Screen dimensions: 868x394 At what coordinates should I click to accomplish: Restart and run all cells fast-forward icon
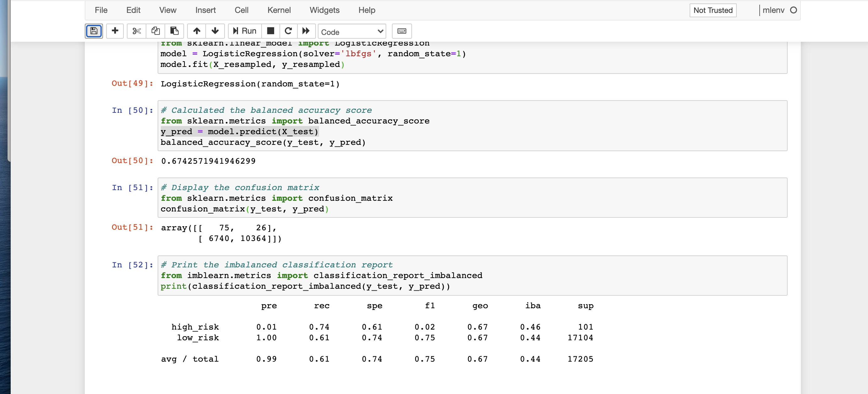click(x=306, y=31)
